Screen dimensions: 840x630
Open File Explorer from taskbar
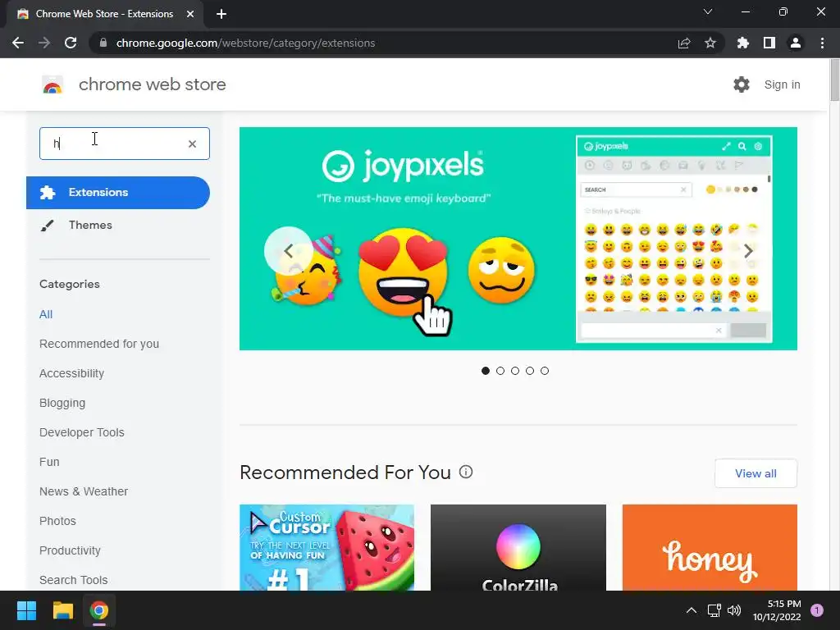pos(62,610)
